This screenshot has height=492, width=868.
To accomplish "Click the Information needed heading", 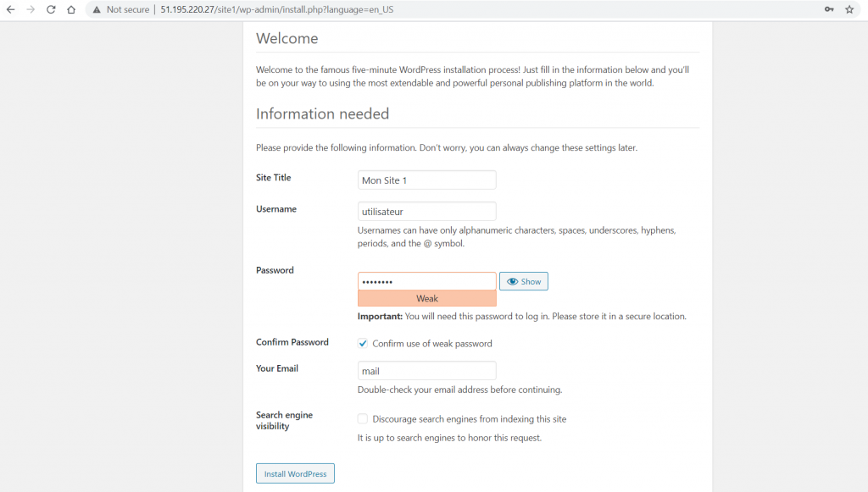I will [322, 113].
